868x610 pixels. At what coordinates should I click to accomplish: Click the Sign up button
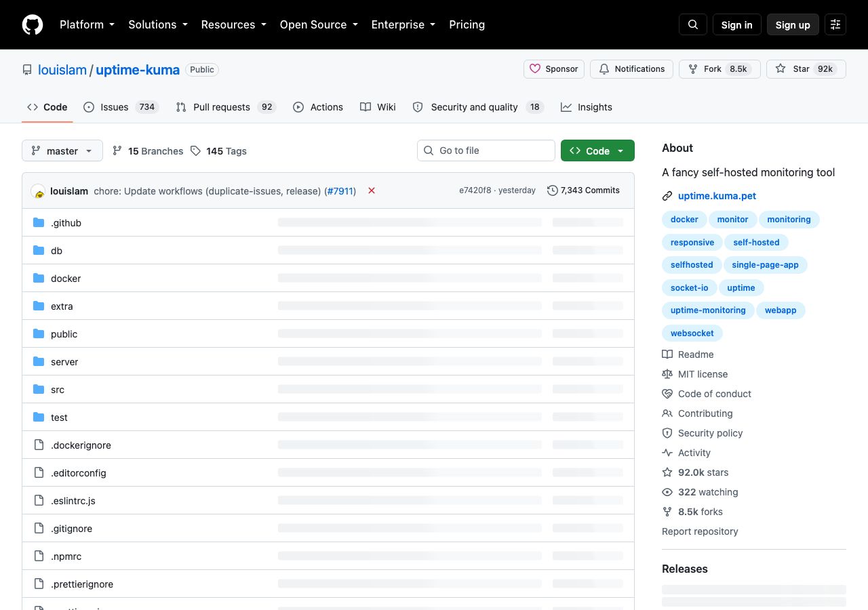tap(793, 24)
